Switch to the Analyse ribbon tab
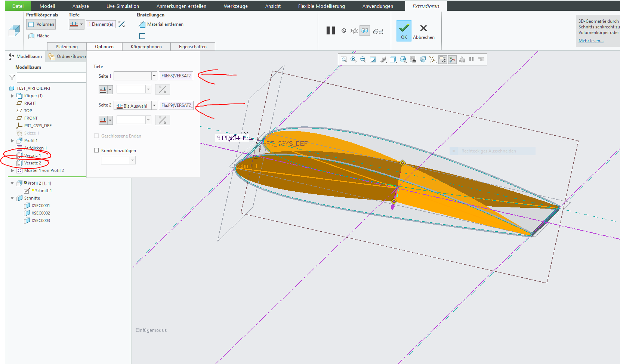Viewport: 620px width, 364px height. (81, 6)
